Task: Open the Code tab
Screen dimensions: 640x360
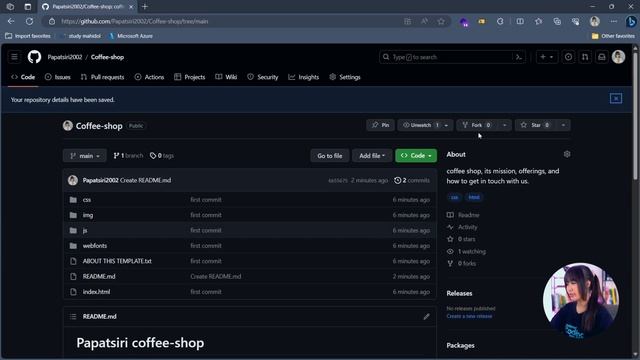Action: click(x=23, y=77)
